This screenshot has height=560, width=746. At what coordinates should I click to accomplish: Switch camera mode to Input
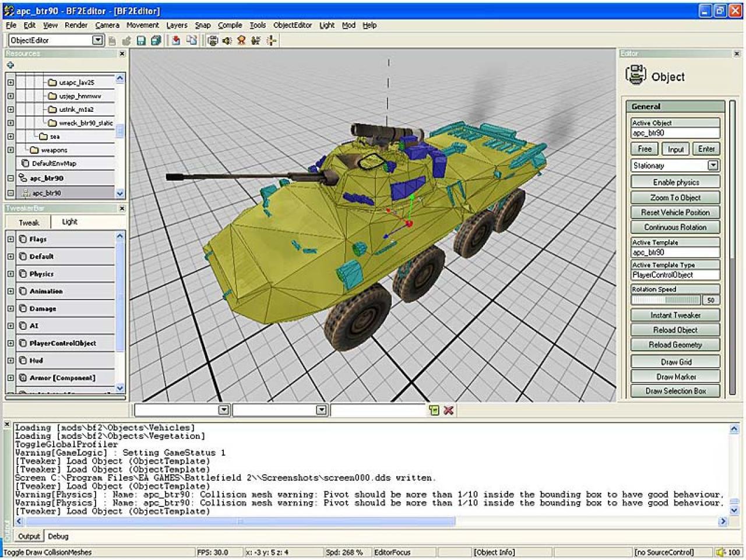675,149
